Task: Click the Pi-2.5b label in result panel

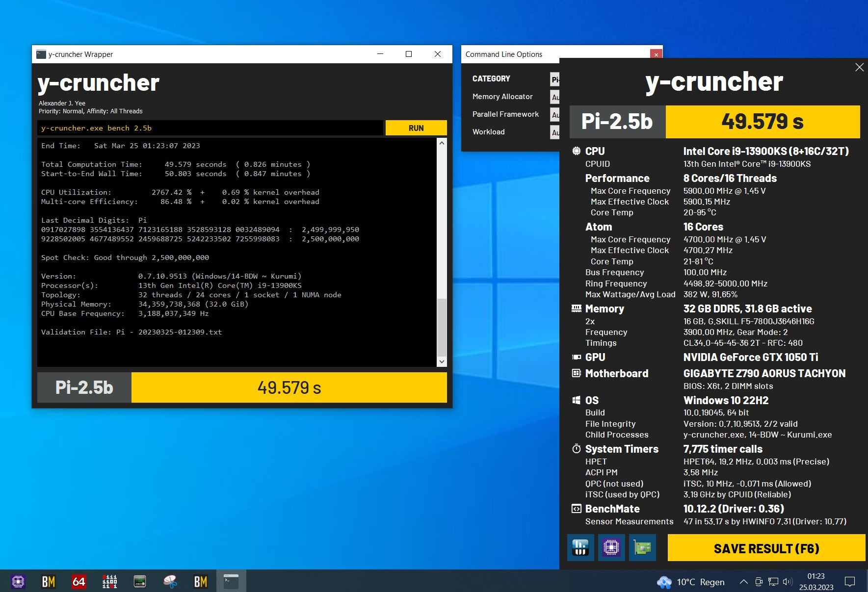Action: pyautogui.click(x=617, y=122)
